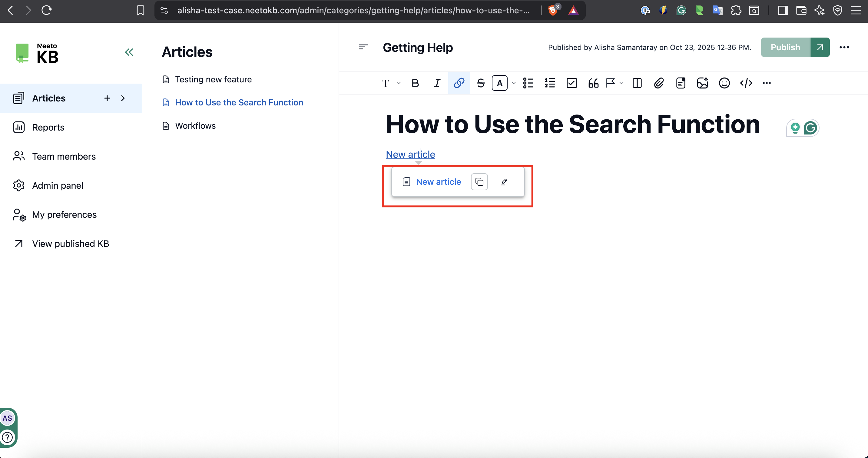Image resolution: width=868 pixels, height=458 pixels.
Task: Edit link via pencil icon
Action: pos(504,182)
